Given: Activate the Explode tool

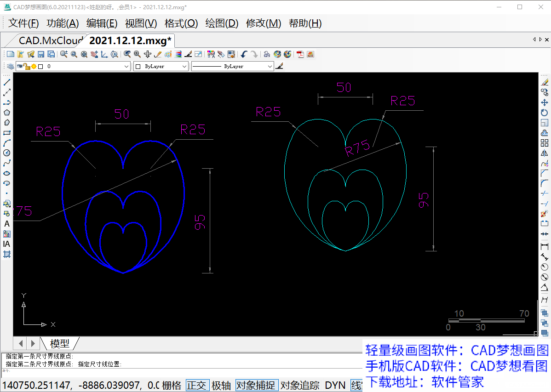Looking at the screenshot, I should click(x=544, y=214).
